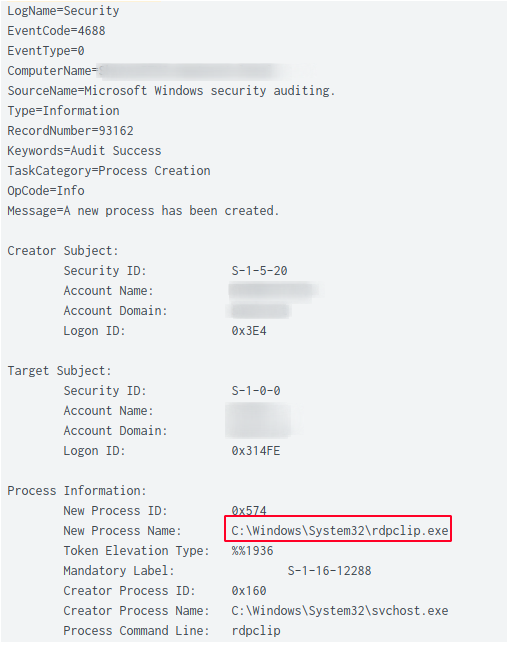507x649 pixels.
Task: Click the EventCode=4688 line
Action: pyautogui.click(x=56, y=31)
